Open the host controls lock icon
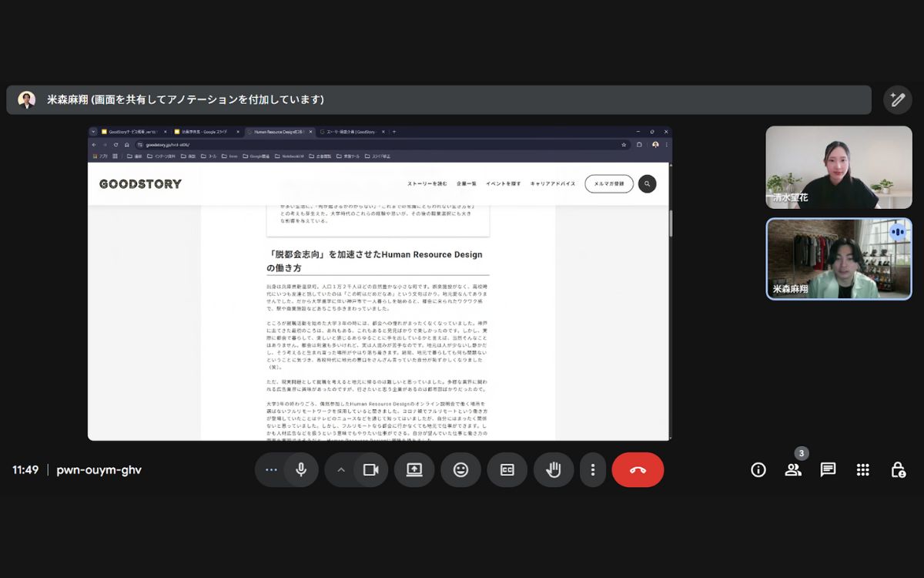Screen dimensions: 924x578 point(898,470)
